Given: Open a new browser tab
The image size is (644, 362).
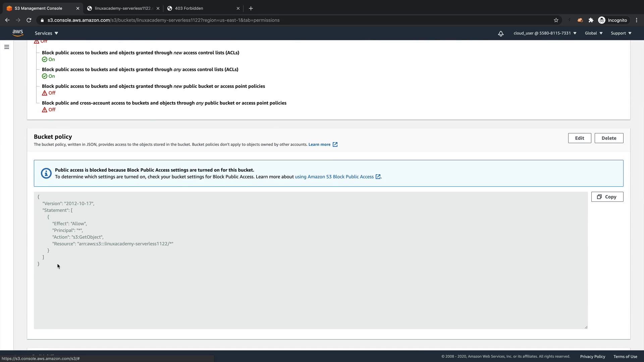Looking at the screenshot, I should tap(251, 8).
